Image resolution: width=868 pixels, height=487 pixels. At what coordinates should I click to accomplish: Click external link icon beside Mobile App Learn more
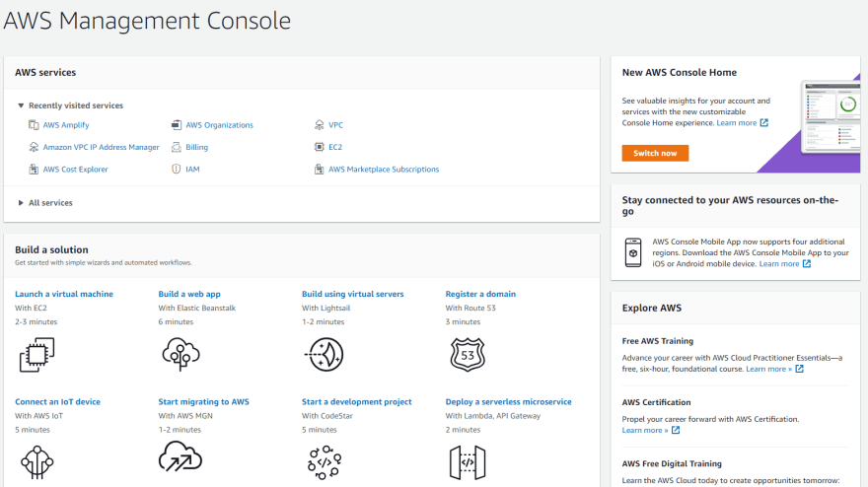[x=807, y=264]
